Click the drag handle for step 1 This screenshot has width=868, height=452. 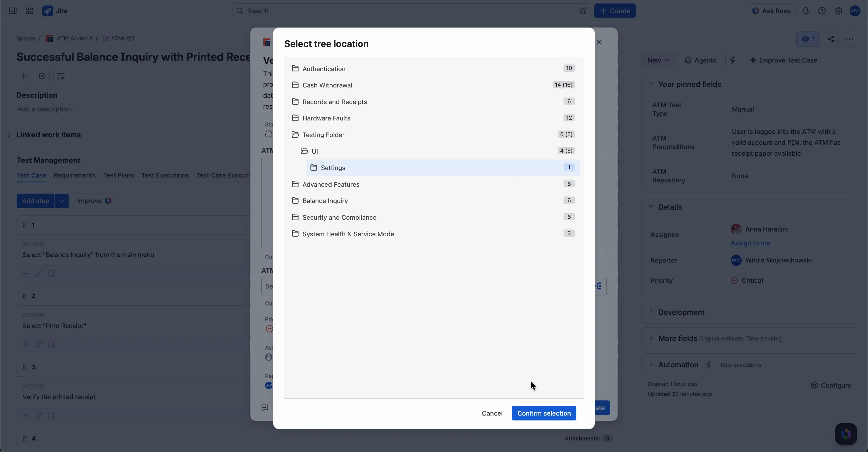pos(24,225)
